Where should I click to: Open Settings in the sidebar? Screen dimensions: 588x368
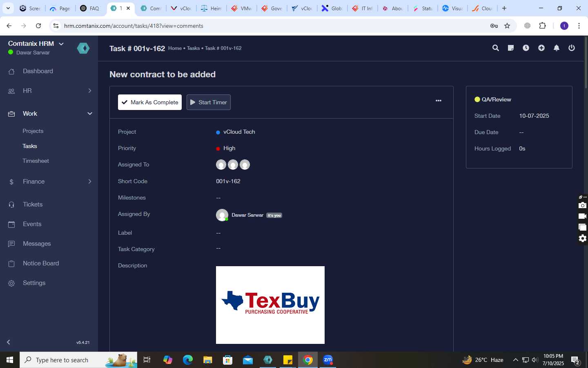tap(34, 283)
